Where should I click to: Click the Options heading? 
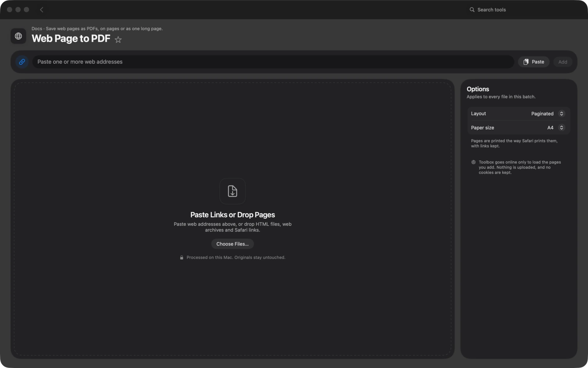[478, 89]
